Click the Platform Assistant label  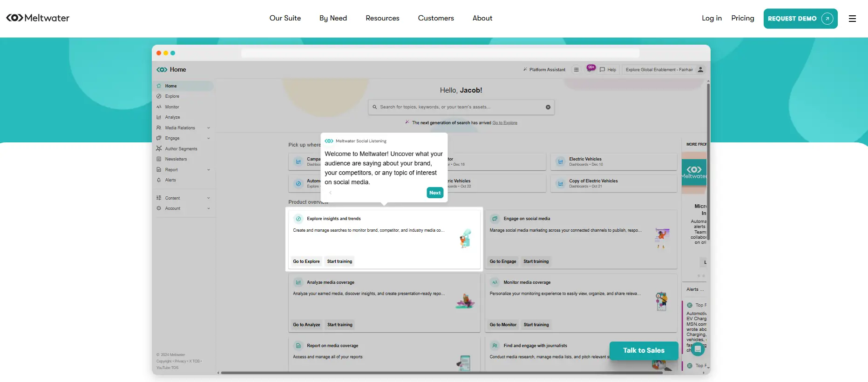tap(547, 70)
